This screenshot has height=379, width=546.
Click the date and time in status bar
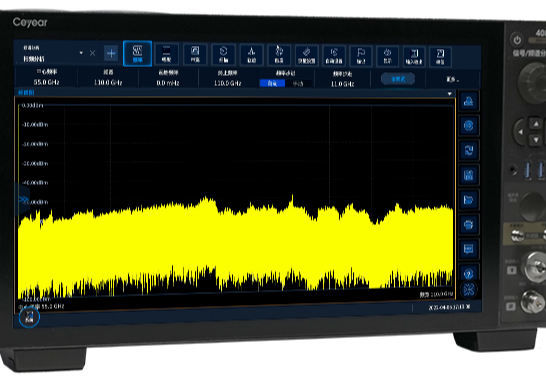click(449, 307)
